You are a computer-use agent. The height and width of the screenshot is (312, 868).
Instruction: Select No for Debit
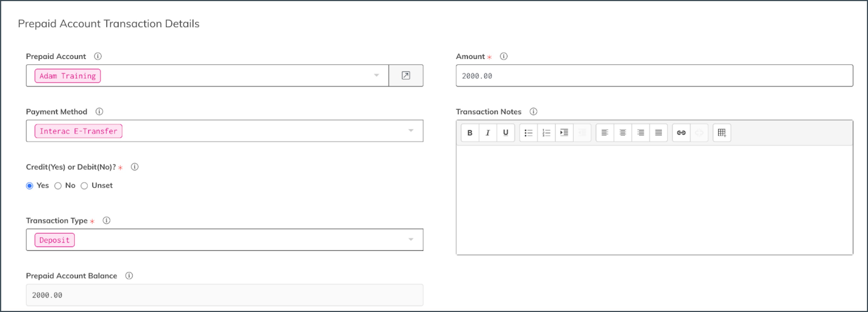(58, 186)
